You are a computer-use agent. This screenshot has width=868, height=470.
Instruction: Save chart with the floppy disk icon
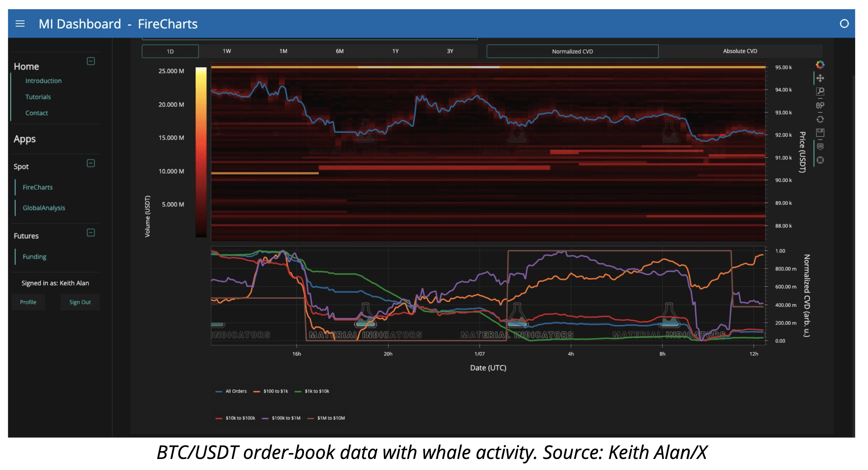pyautogui.click(x=820, y=133)
